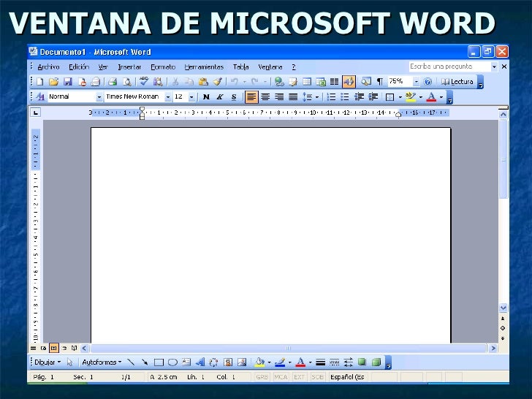Image resolution: width=532 pixels, height=399 pixels.
Task: Insert clip art from the drawing toolbar
Action: tap(228, 362)
